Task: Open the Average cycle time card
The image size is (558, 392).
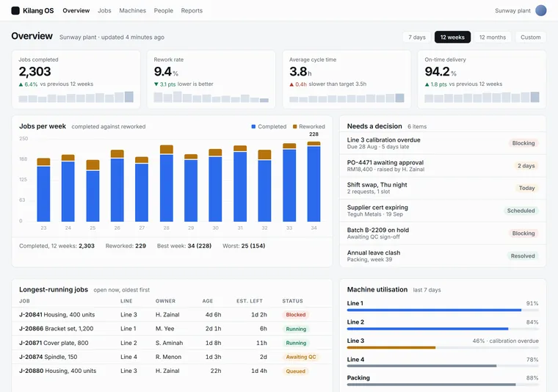Action: click(x=347, y=79)
